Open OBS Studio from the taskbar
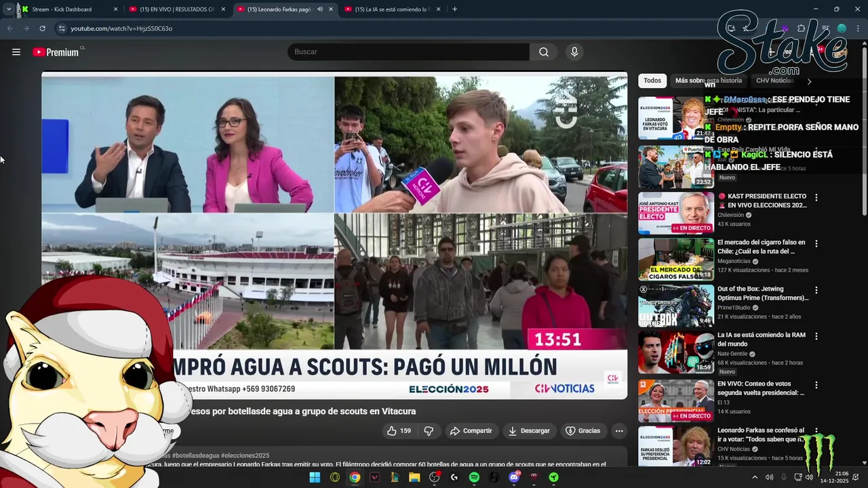 435,477
